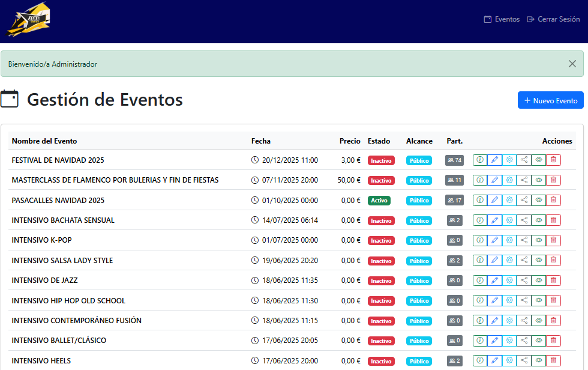The image size is (588, 370).
Task: Open info details for FESTIVAL DE NAVIDAD 2025
Action: [x=480, y=160]
